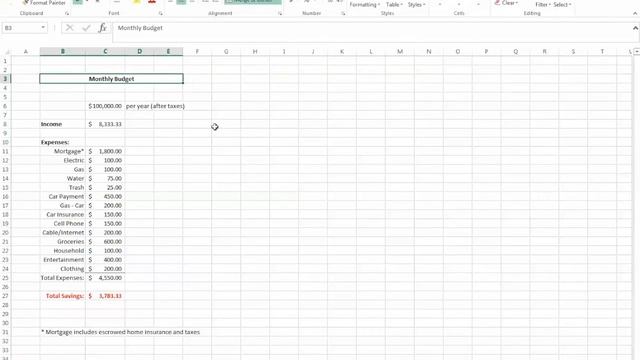Open the Conditional Formatting dropdown
The image size is (640, 360).
364,4
